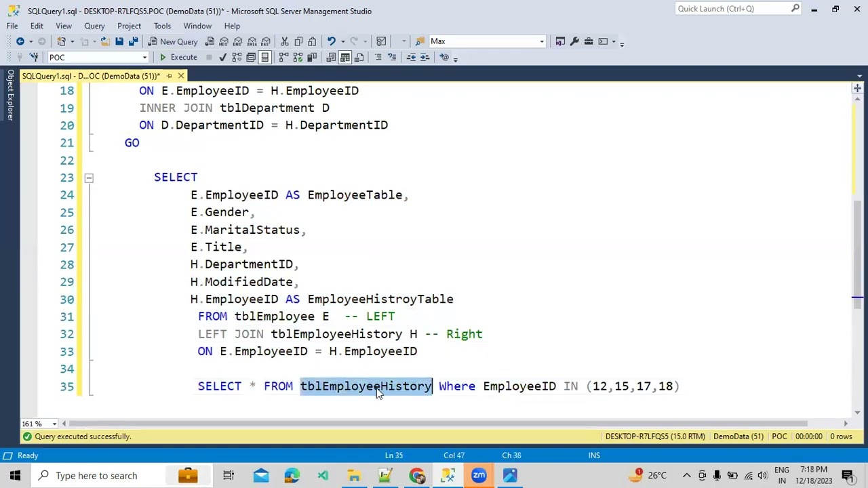Open the View menu
The image size is (868, 488).
(x=64, y=26)
